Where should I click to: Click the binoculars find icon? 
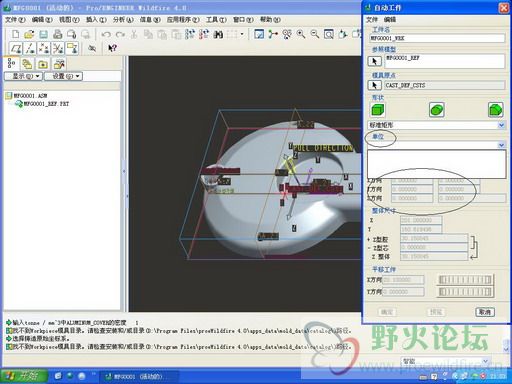pos(218,34)
